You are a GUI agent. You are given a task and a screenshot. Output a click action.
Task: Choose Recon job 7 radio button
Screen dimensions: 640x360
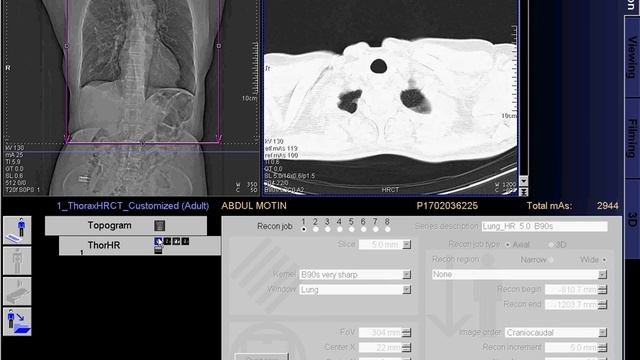coord(376,229)
